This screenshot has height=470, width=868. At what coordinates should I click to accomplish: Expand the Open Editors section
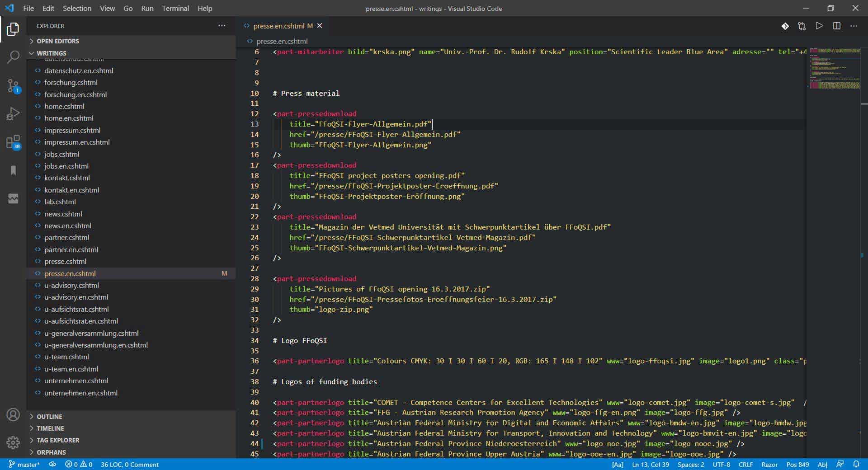(x=57, y=41)
